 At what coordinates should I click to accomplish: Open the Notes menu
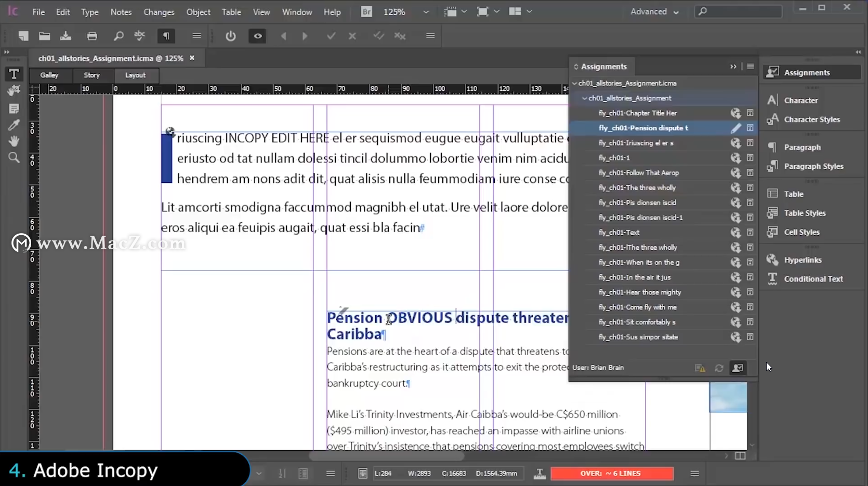click(121, 12)
